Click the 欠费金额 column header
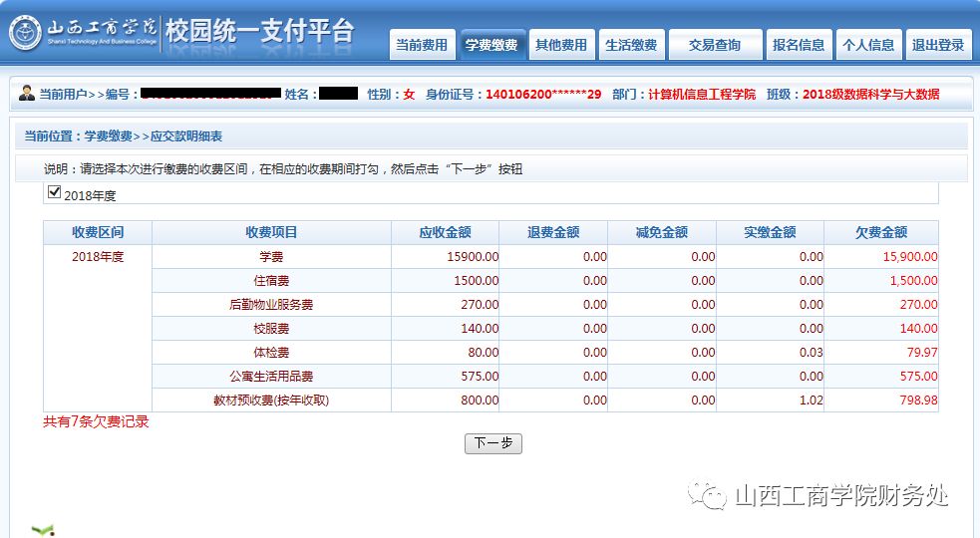This screenshot has width=980, height=538. (881, 232)
